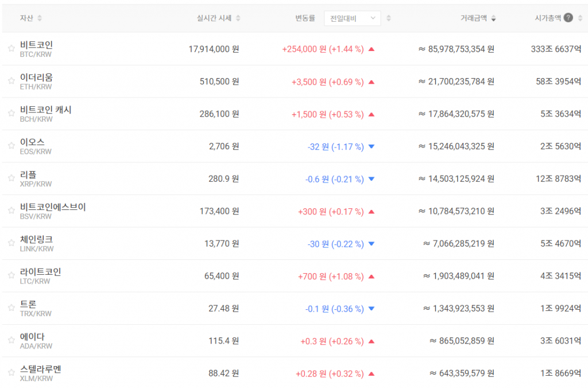The image size is (588, 389).
Task: Click market cap 12조 8783억
Action: (559, 179)
